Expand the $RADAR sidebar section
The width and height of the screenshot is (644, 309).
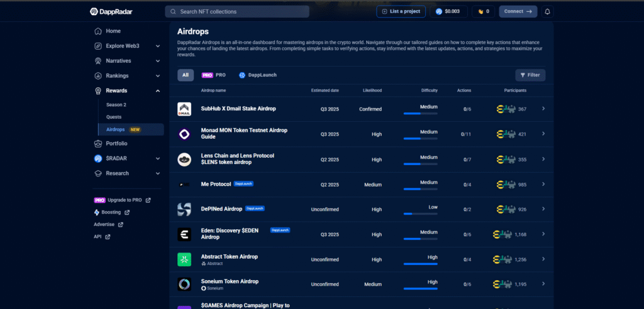pyautogui.click(x=158, y=158)
